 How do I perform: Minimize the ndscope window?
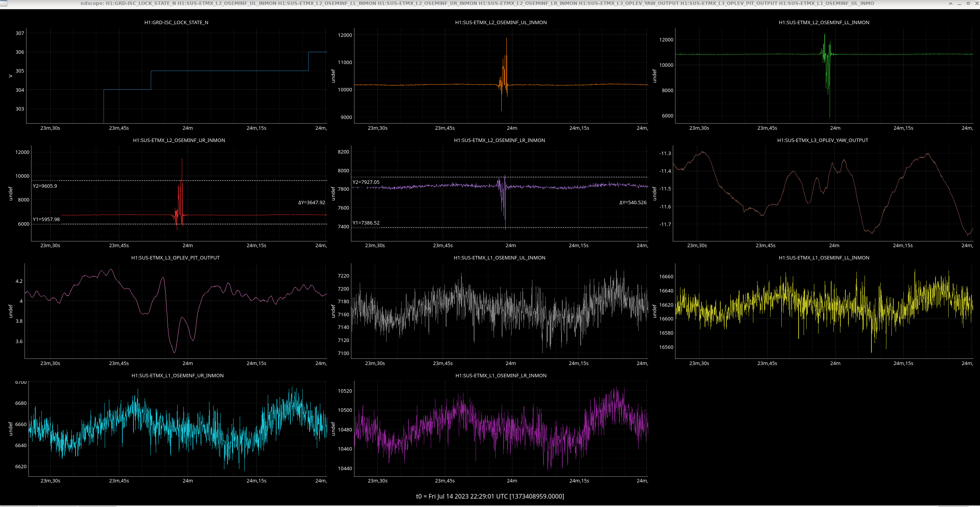pos(959,3)
